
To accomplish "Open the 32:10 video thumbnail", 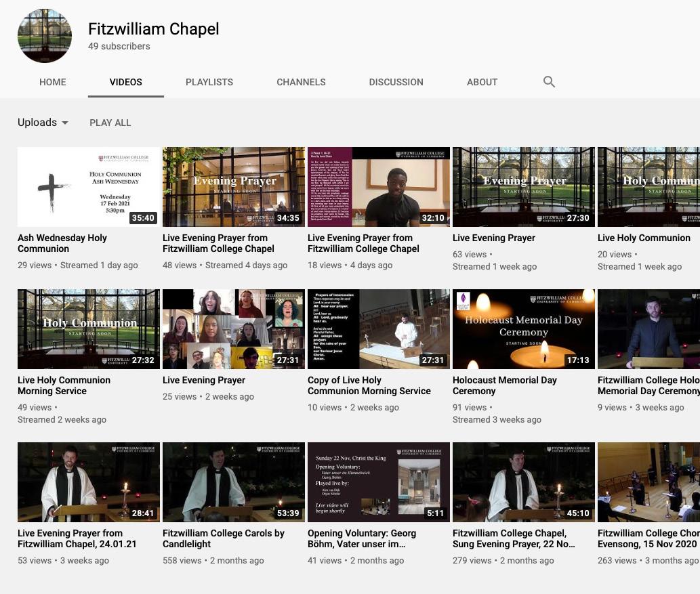I will pyautogui.click(x=379, y=187).
